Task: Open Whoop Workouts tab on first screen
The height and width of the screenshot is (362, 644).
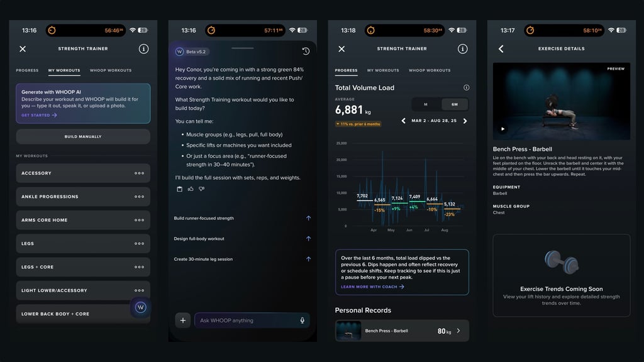Action: point(111,70)
